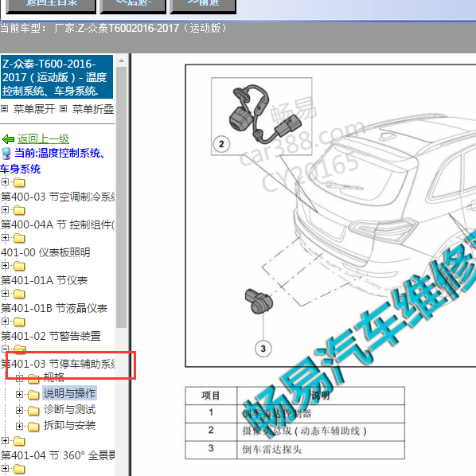Click the radar sensor probe drawing

pos(259,301)
